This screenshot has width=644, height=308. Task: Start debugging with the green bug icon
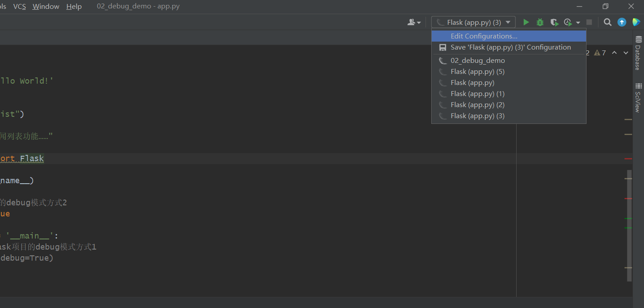click(540, 22)
